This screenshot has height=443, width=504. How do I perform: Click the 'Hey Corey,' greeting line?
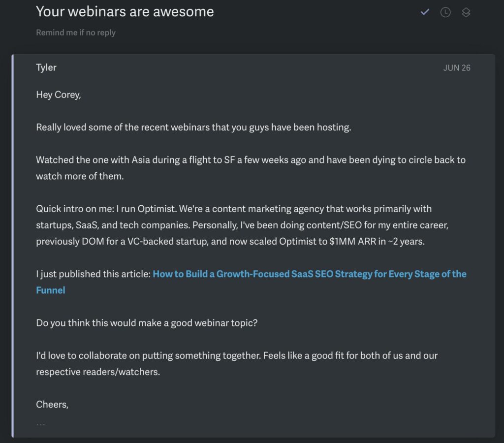click(x=59, y=95)
